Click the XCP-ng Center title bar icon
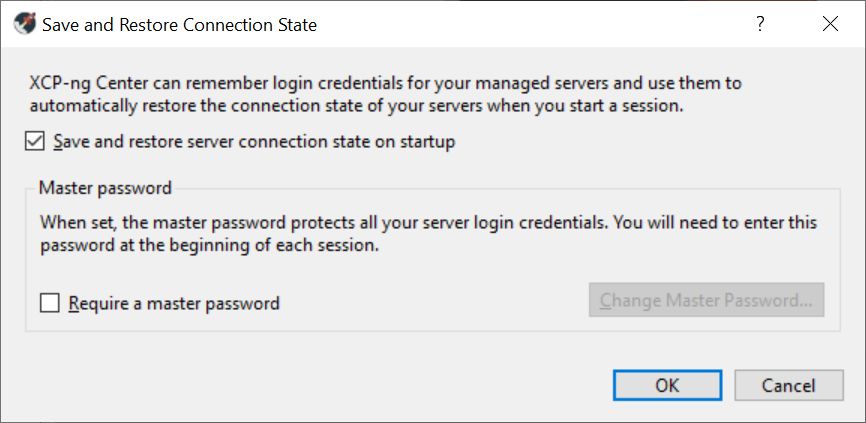The height and width of the screenshot is (423, 866). [23, 25]
